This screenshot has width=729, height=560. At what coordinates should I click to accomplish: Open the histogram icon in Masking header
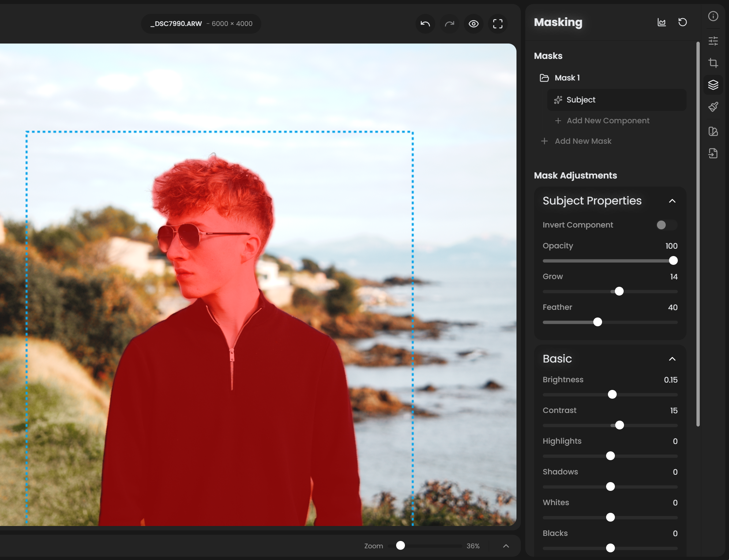(661, 22)
